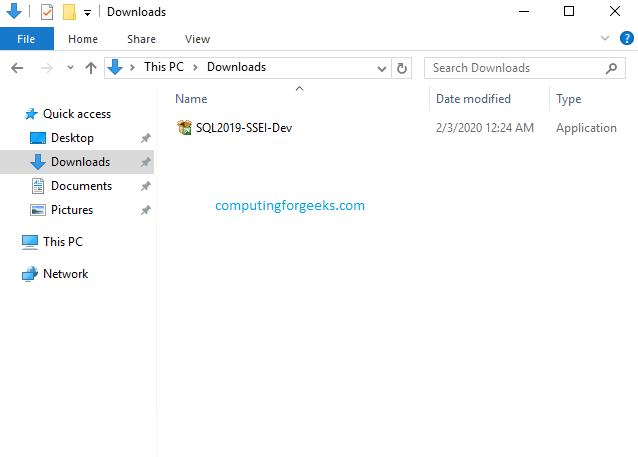
Task: Click the blue download icon in address bar
Action: click(115, 67)
